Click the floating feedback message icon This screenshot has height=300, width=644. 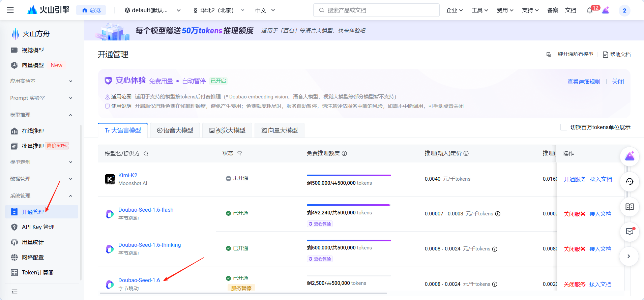coord(630,232)
